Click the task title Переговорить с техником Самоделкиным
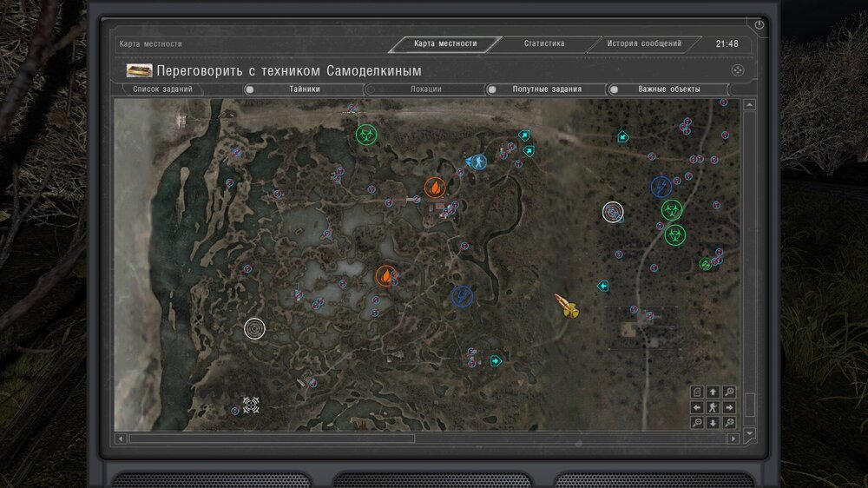Screen dimensions: 868x488 289,71
